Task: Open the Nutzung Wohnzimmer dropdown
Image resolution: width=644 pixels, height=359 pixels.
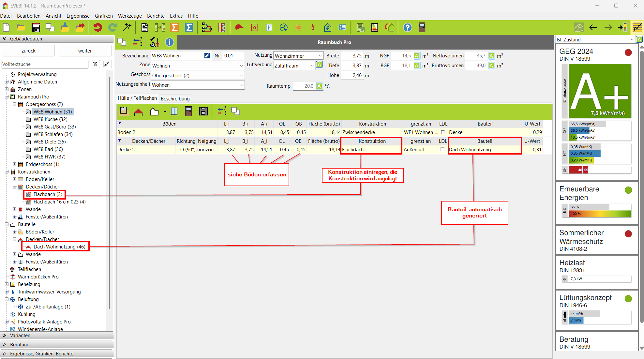Action: point(320,56)
